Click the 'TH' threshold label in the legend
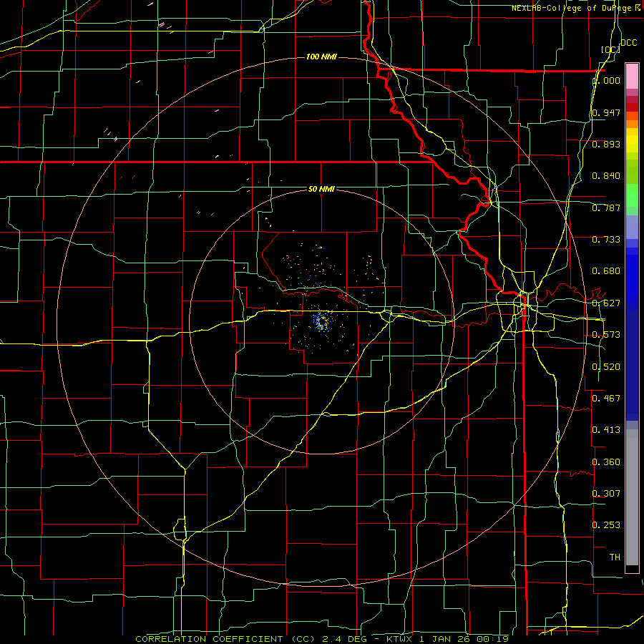Image resolution: width=644 pixels, height=644 pixels. (x=615, y=557)
